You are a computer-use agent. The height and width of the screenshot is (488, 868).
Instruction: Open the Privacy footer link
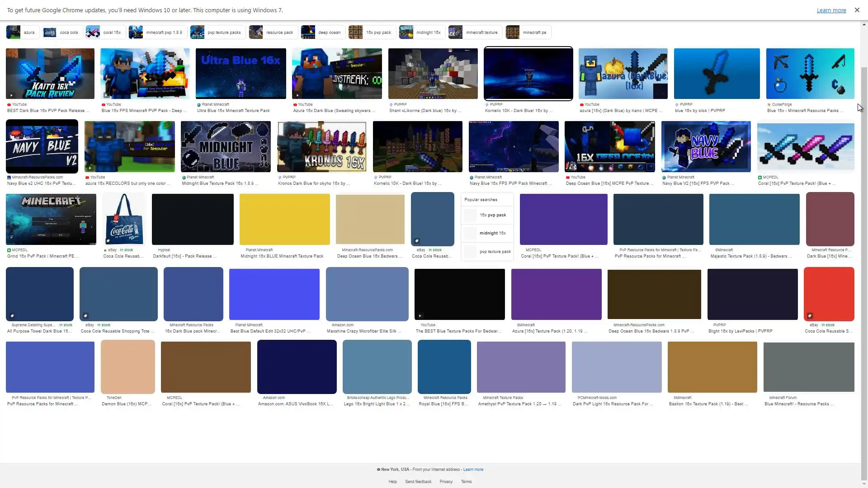[446, 482]
